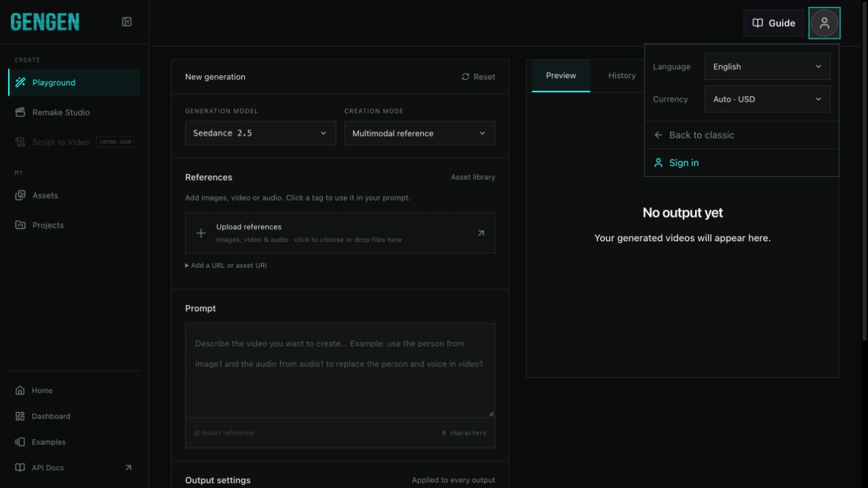Click the Home house icon
The width and height of the screenshot is (868, 488).
[x=20, y=390]
